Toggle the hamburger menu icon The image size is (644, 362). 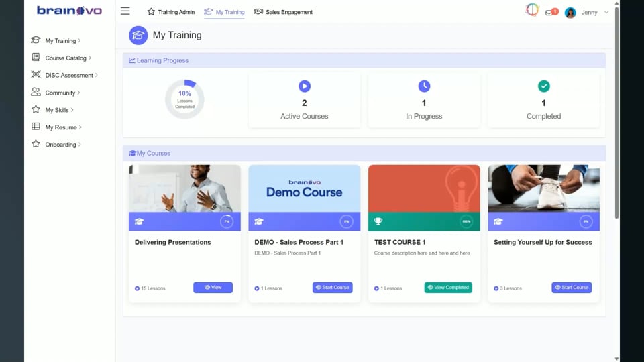pyautogui.click(x=125, y=11)
